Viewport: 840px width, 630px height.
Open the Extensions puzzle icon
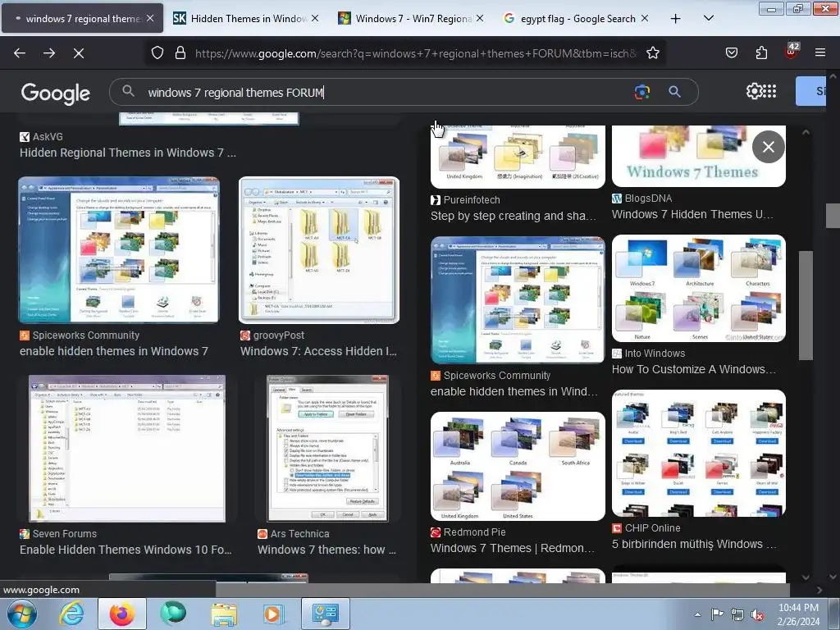pyautogui.click(x=761, y=53)
